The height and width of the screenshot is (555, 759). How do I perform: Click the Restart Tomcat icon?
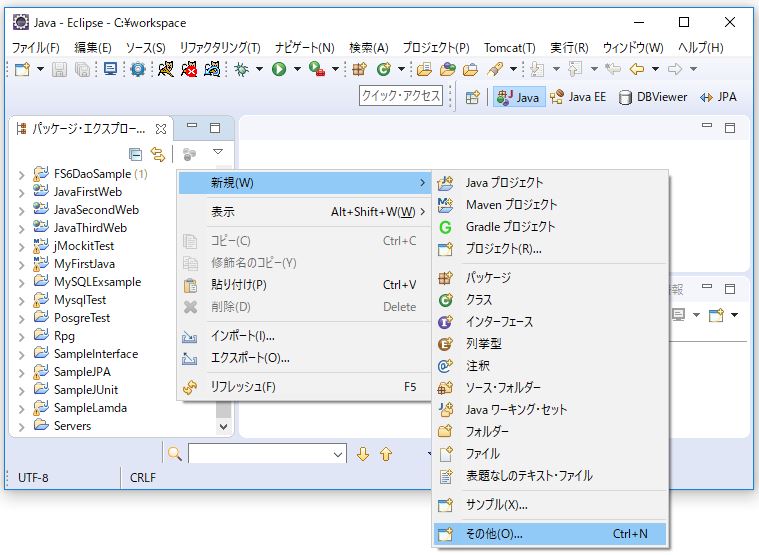[x=212, y=69]
